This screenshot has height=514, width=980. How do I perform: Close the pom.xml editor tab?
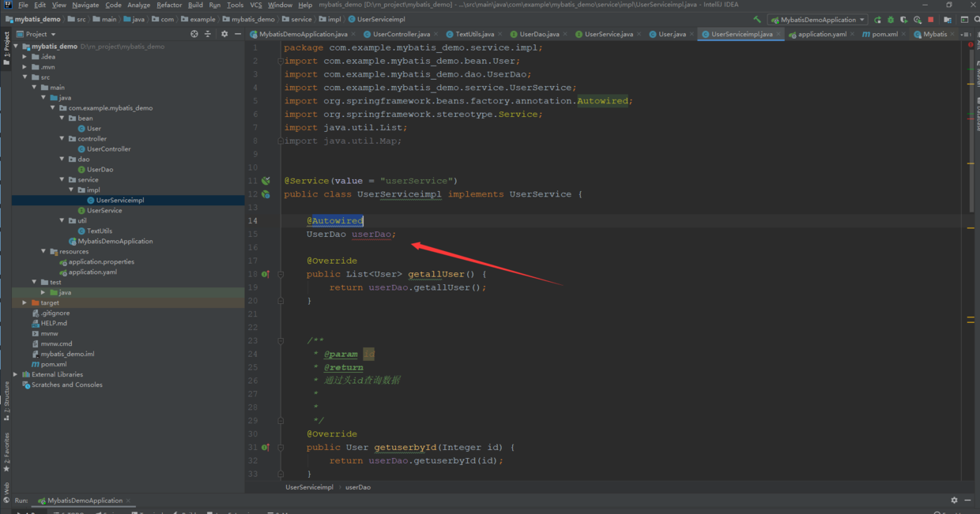tap(905, 34)
